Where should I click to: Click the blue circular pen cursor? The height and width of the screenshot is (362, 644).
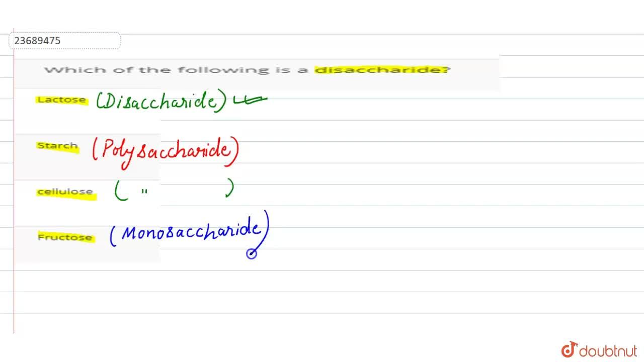[252, 254]
